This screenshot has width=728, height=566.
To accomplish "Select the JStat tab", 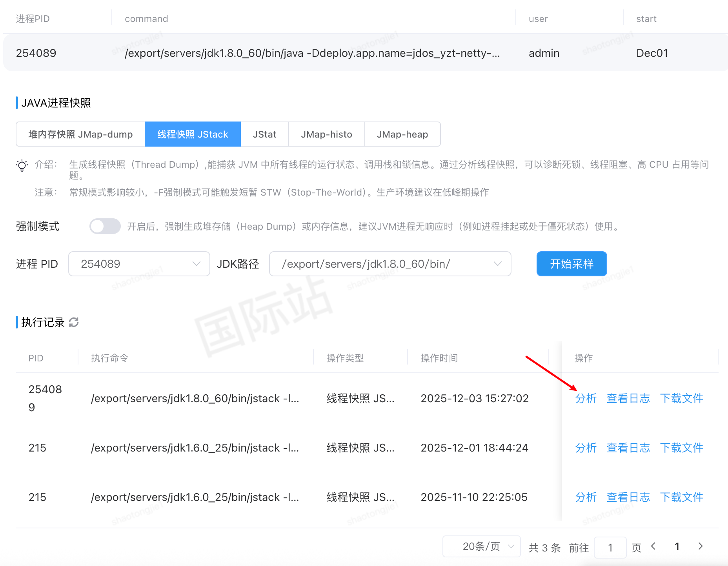I will (x=264, y=134).
